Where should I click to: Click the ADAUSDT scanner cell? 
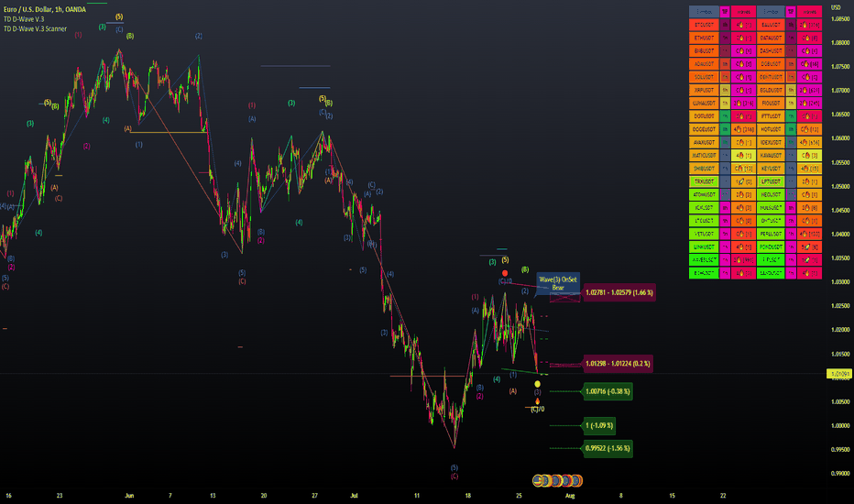click(x=704, y=64)
